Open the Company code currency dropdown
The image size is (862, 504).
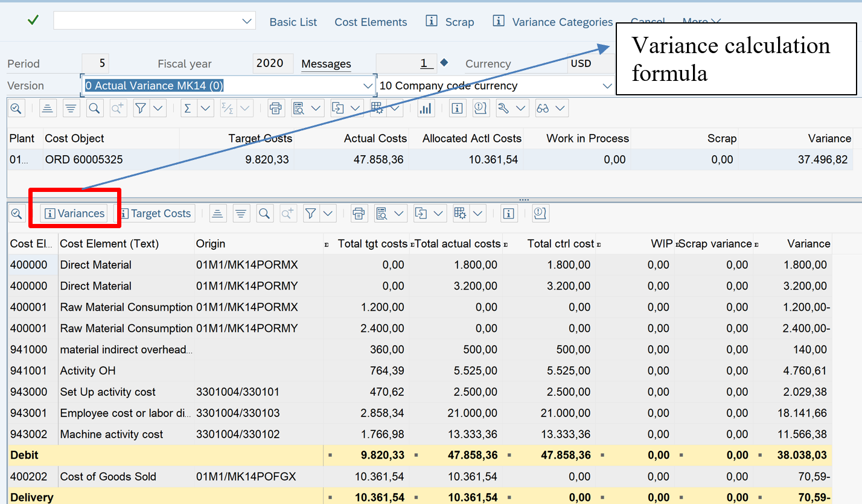point(607,86)
